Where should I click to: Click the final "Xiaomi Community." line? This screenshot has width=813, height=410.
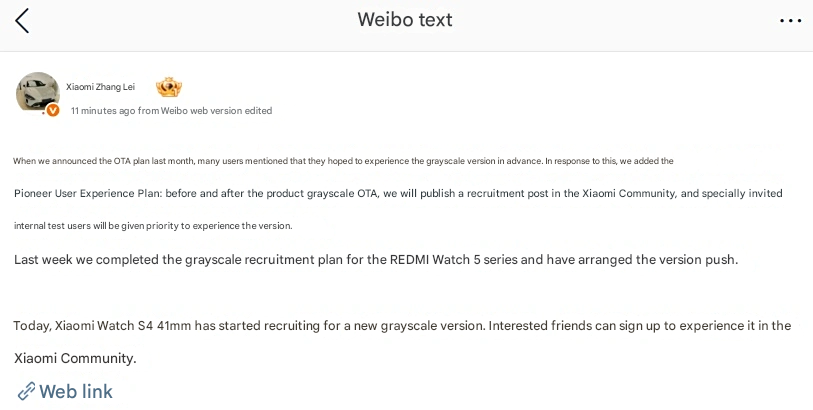(75, 358)
